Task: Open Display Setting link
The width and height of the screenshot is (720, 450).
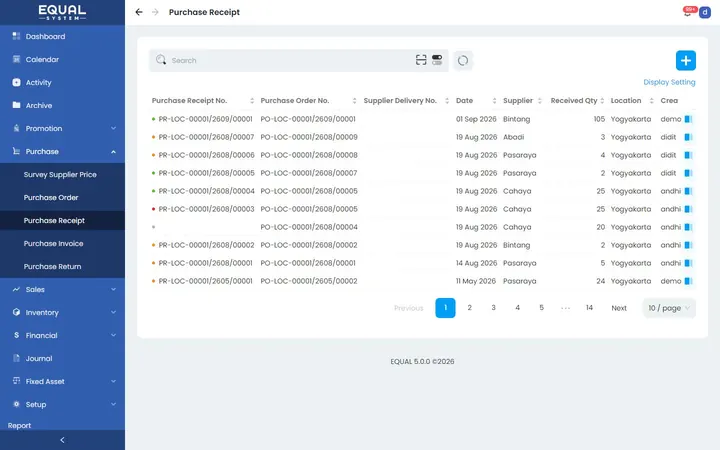Action: 669,82
